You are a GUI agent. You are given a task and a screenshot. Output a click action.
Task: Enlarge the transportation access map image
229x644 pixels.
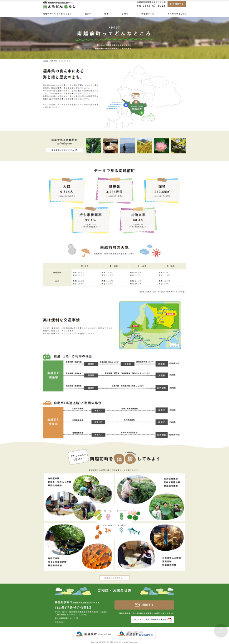click(150, 325)
